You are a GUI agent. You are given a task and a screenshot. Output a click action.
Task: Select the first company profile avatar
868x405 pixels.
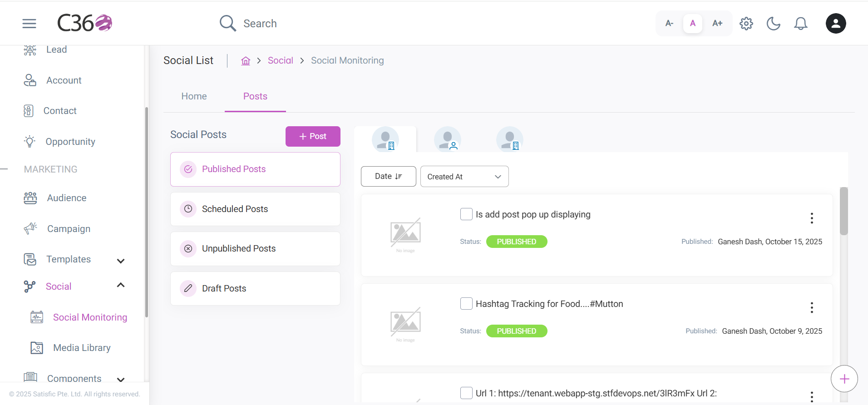pos(385,139)
